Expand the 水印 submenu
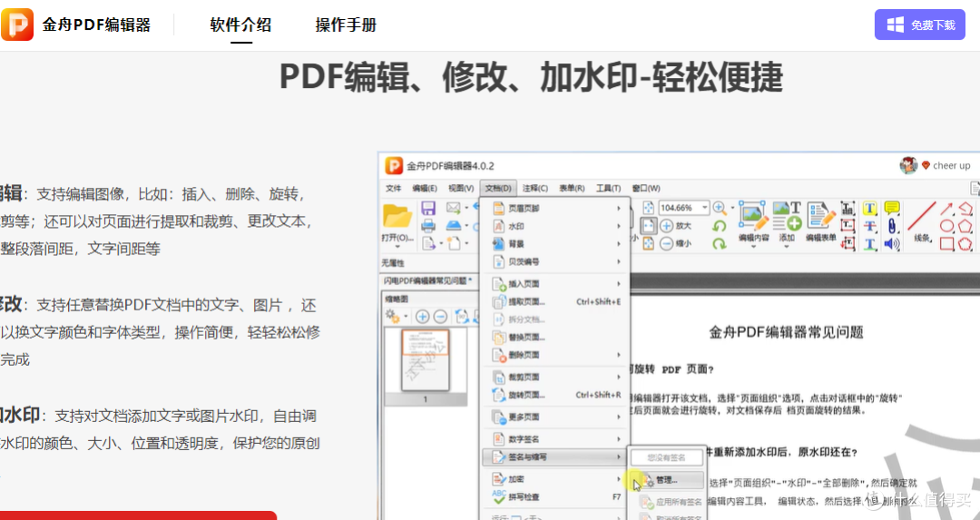980x520 pixels. pyautogui.click(x=555, y=226)
